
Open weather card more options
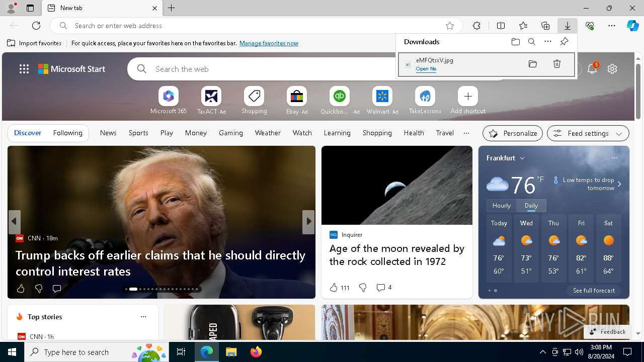pyautogui.click(x=614, y=158)
